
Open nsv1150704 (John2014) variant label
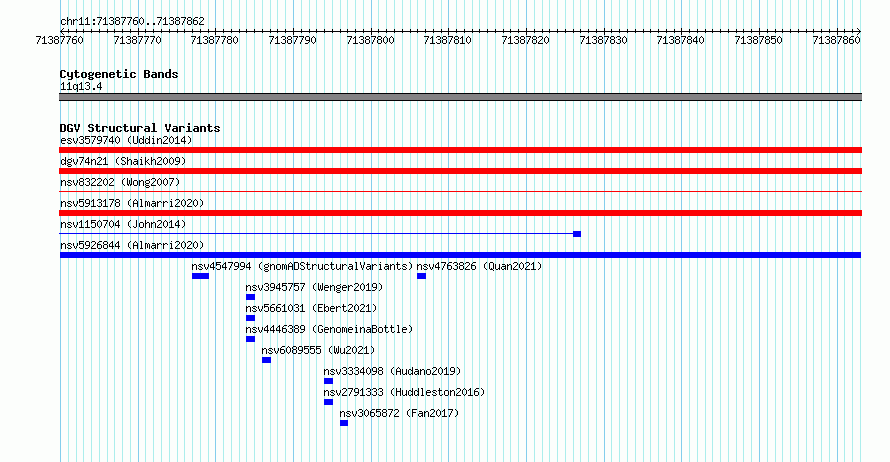point(123,224)
